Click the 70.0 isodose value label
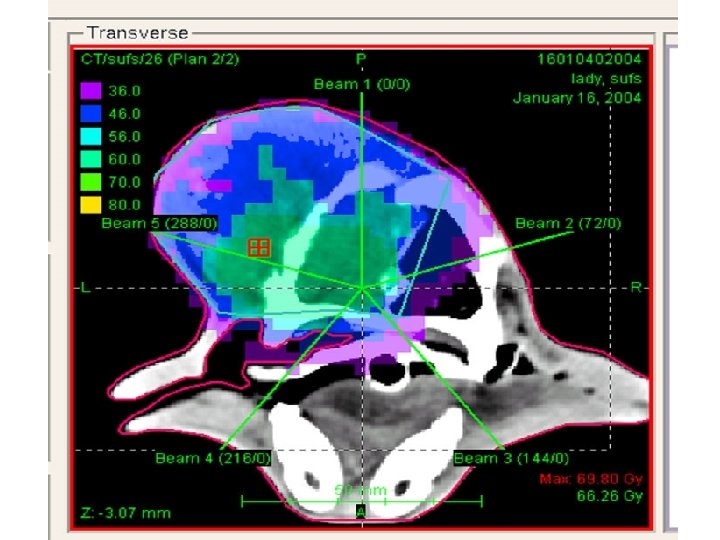 (124, 182)
